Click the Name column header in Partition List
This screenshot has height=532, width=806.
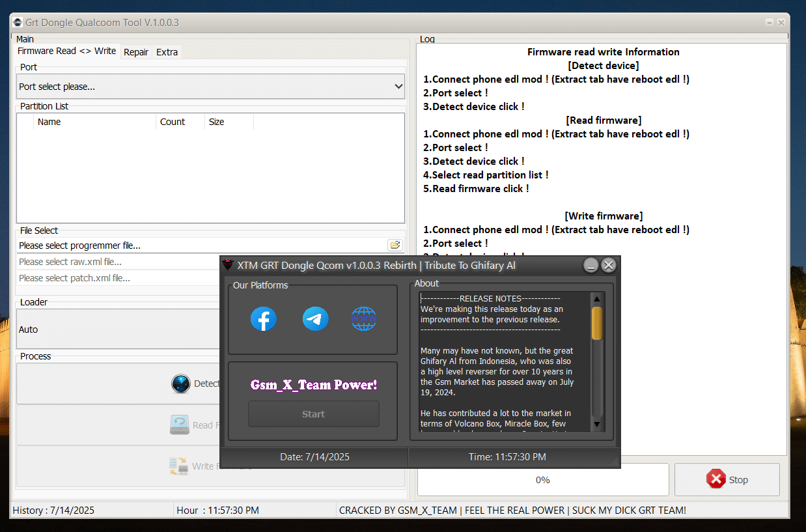tap(49, 122)
